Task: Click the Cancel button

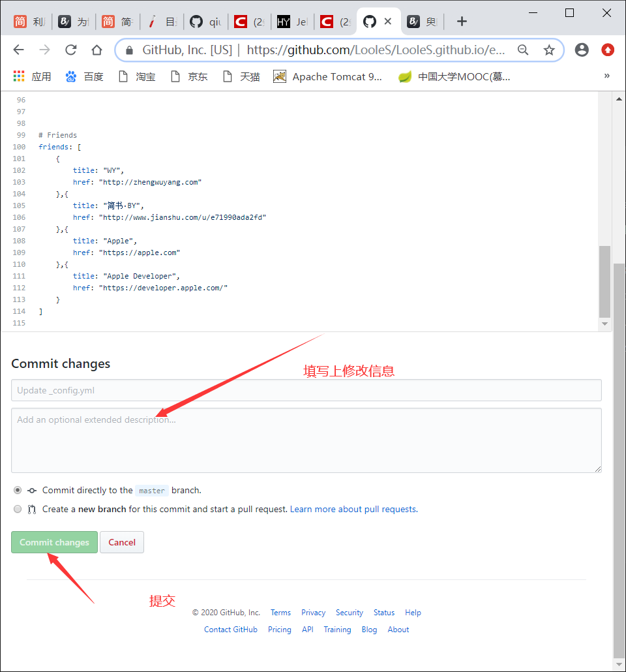Action: (122, 542)
